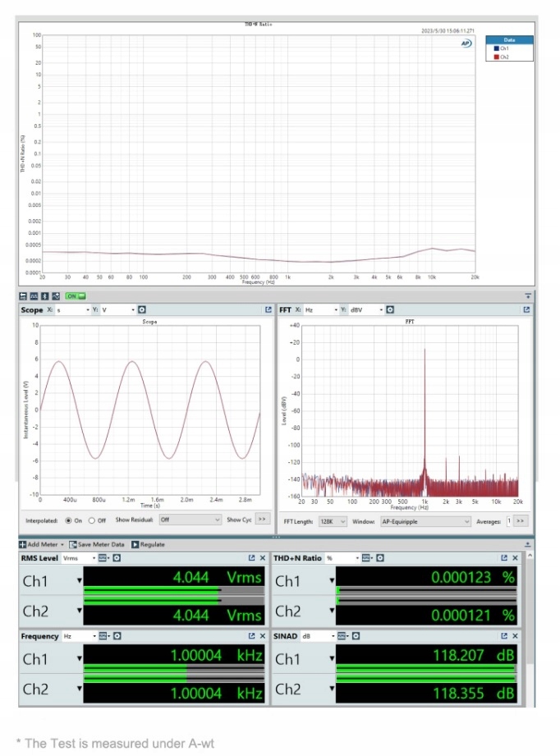Click Ch2 red legend swatch in Data box
The height and width of the screenshot is (756, 560).
[x=496, y=57]
